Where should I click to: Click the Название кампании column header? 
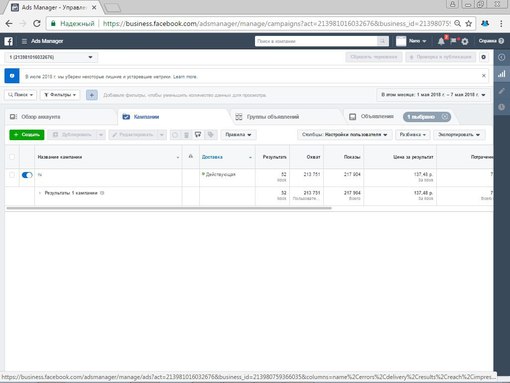(x=108, y=157)
